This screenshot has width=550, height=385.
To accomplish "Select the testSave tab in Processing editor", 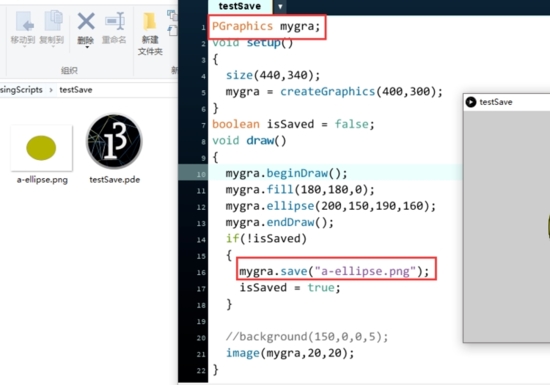I will pyautogui.click(x=240, y=6).
